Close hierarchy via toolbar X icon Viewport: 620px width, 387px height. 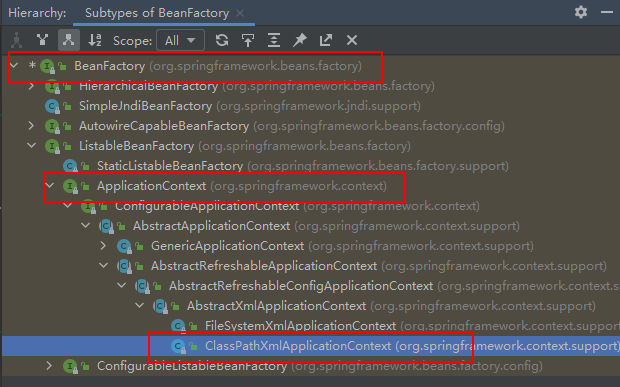coord(352,40)
